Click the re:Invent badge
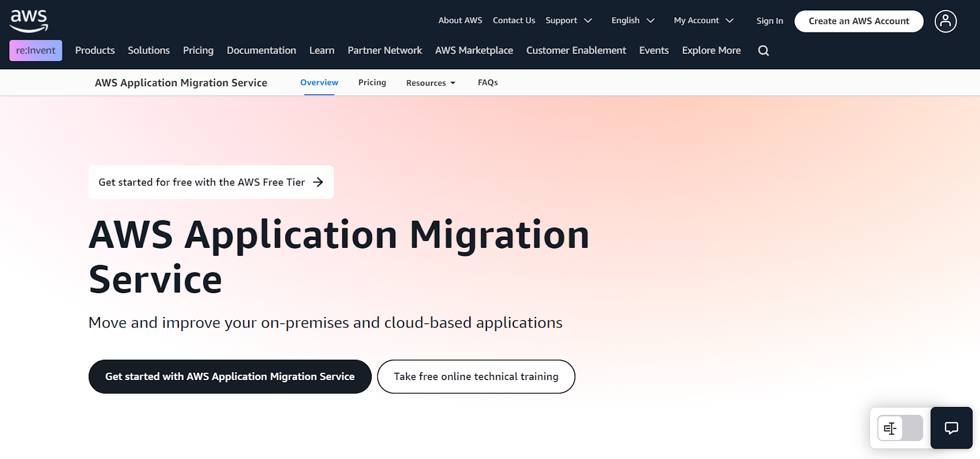Image resolution: width=980 pixels, height=459 pixels. (x=36, y=51)
